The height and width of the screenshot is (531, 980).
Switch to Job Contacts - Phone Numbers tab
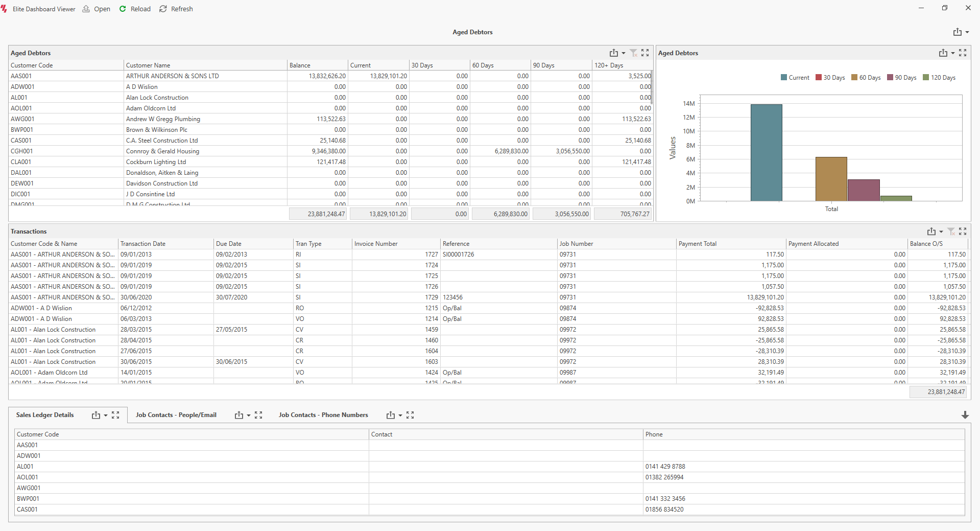coord(323,415)
